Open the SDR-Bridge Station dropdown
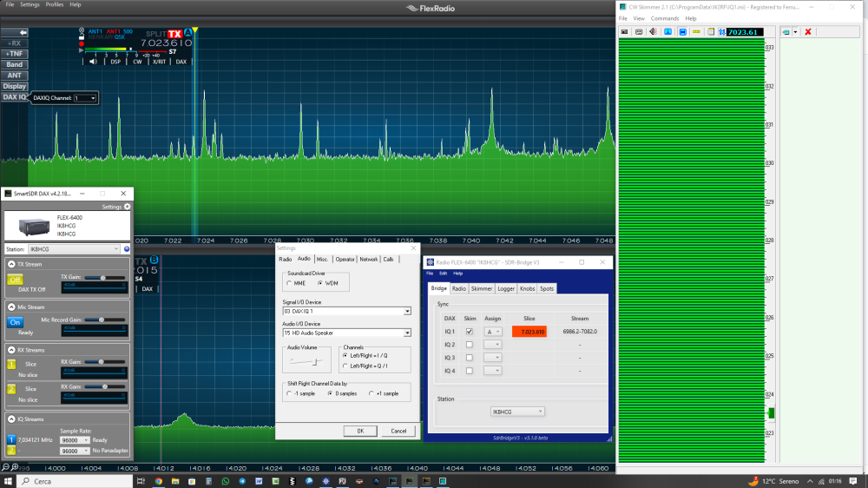The height and width of the screenshot is (488, 868). point(517,412)
